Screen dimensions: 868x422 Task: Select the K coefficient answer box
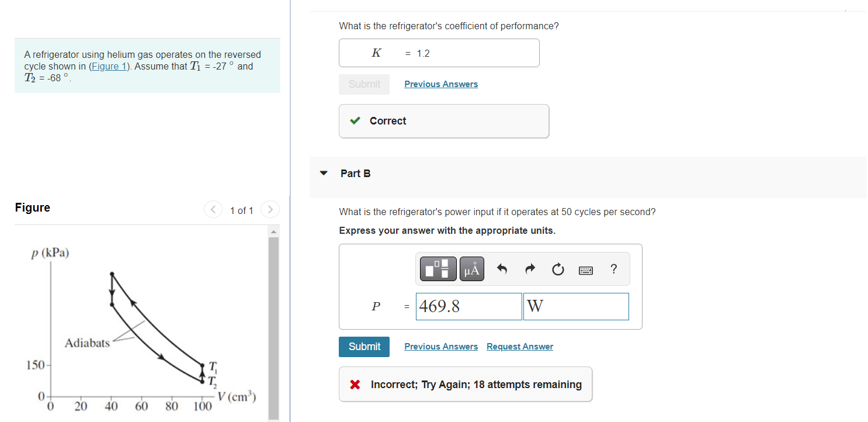(439, 53)
